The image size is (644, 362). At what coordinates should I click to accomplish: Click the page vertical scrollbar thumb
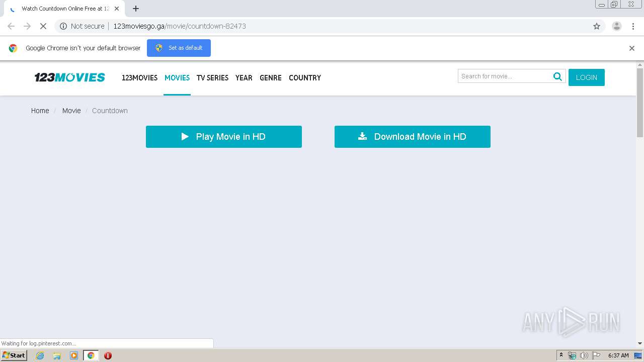click(x=640, y=103)
